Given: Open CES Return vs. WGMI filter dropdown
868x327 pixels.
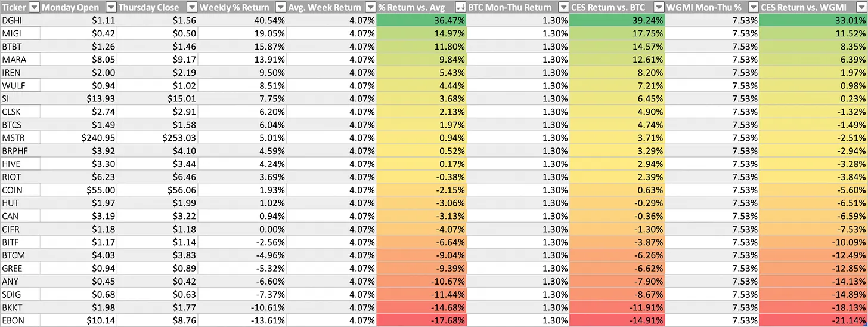Looking at the screenshot, I should 861,7.
